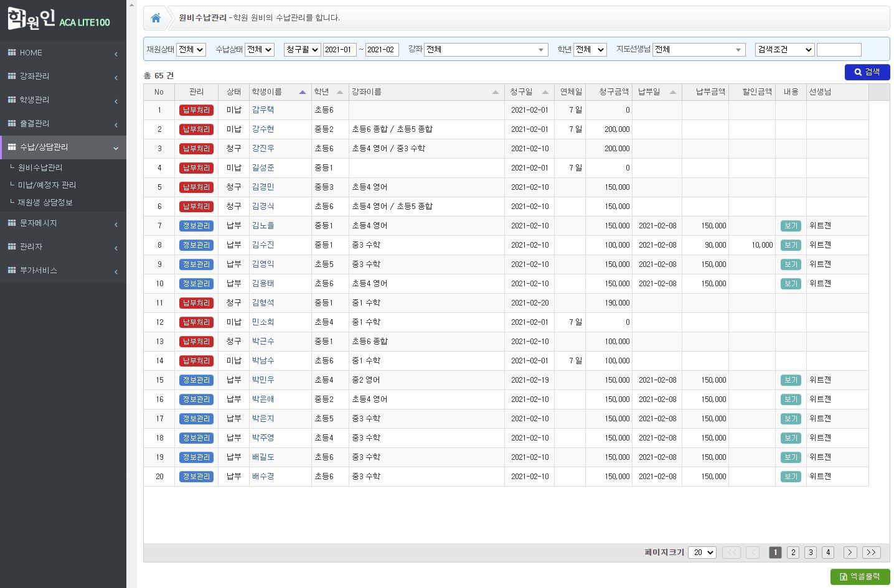
Task: Go to next page arrow
Action: click(850, 553)
